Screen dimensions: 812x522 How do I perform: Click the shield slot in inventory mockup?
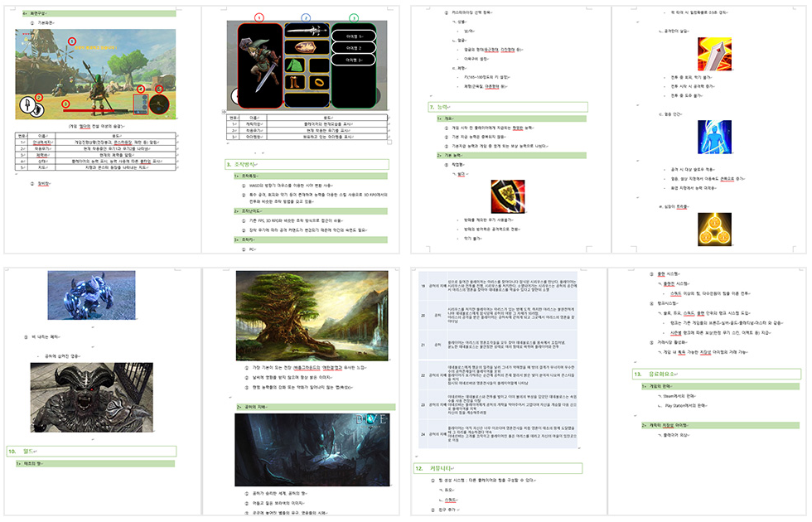[x=307, y=48]
